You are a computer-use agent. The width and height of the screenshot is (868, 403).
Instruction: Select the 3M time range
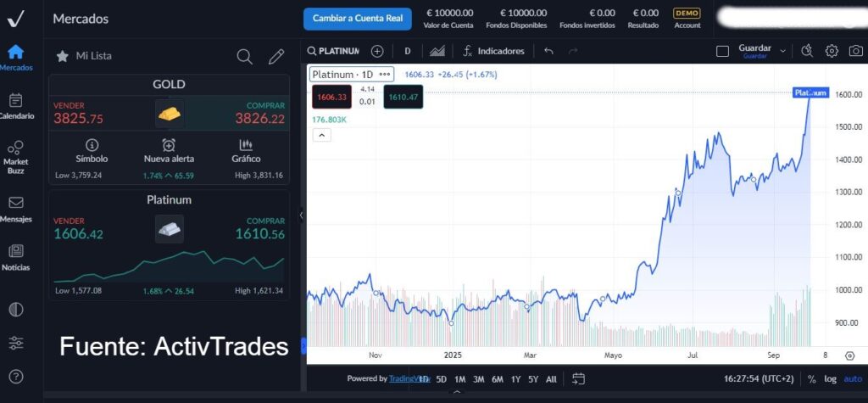click(478, 379)
